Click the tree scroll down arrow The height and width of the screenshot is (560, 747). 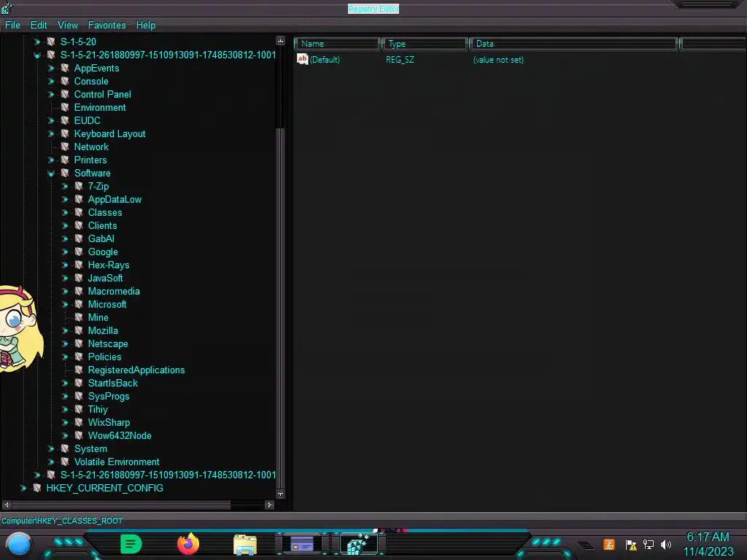[x=281, y=494]
